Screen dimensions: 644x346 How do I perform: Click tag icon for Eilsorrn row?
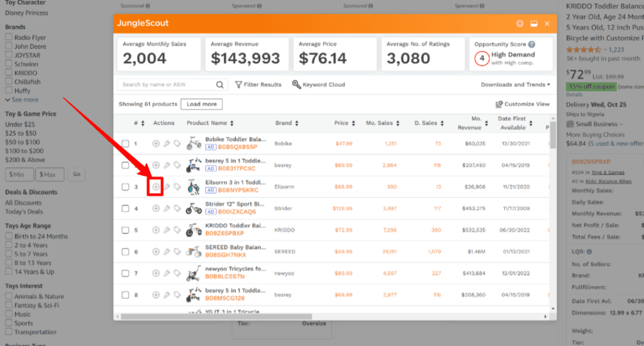pos(177,187)
